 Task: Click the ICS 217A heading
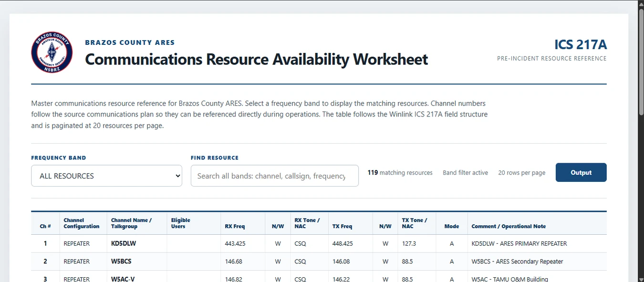(581, 45)
